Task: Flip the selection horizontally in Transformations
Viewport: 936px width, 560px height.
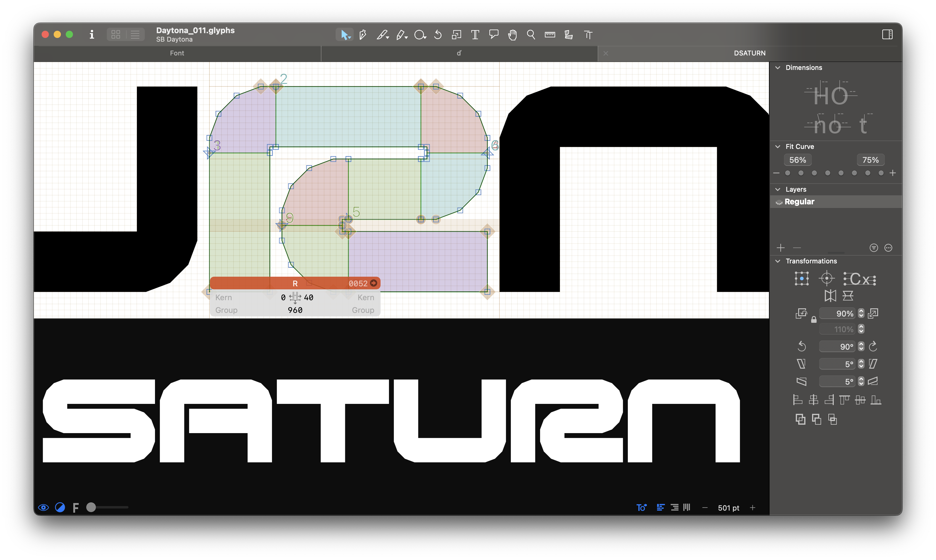Action: click(831, 296)
